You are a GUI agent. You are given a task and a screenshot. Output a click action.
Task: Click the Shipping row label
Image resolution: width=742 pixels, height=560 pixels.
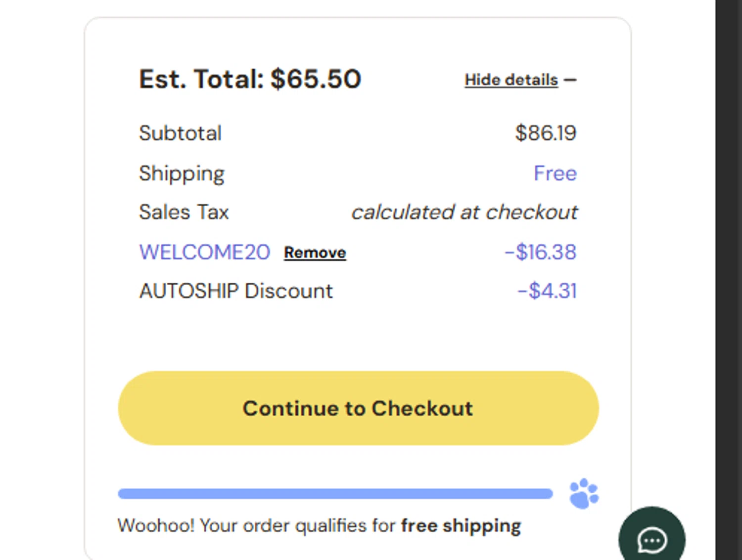tap(182, 174)
